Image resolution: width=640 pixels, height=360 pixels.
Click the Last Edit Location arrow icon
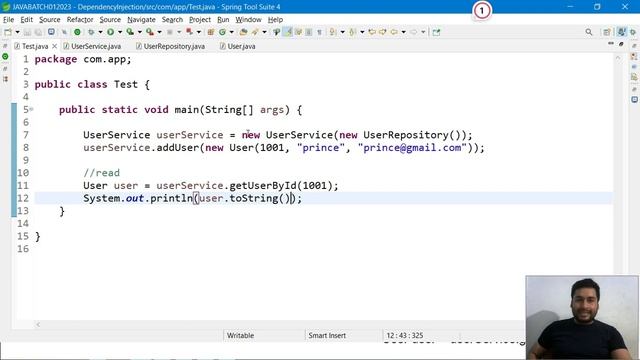pos(372,32)
